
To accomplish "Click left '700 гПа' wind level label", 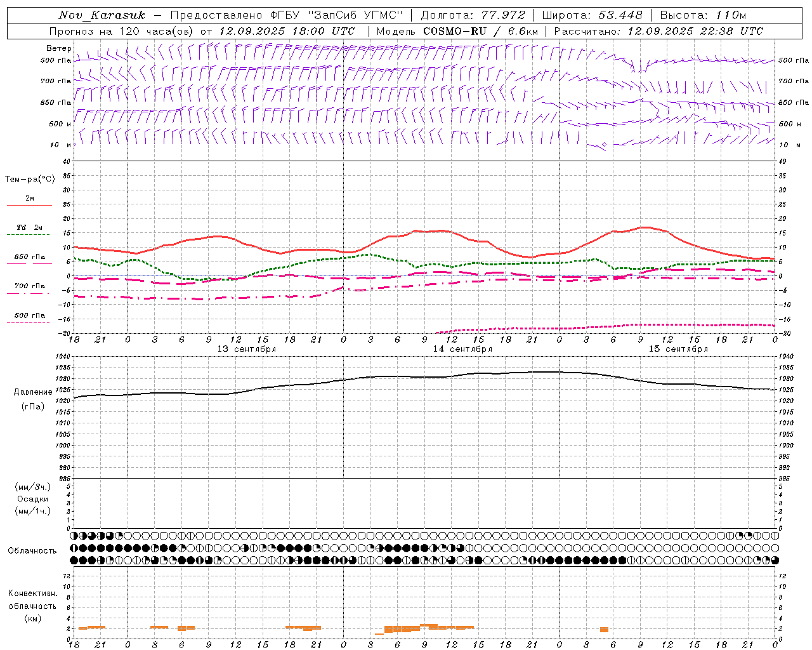I will tap(56, 81).
